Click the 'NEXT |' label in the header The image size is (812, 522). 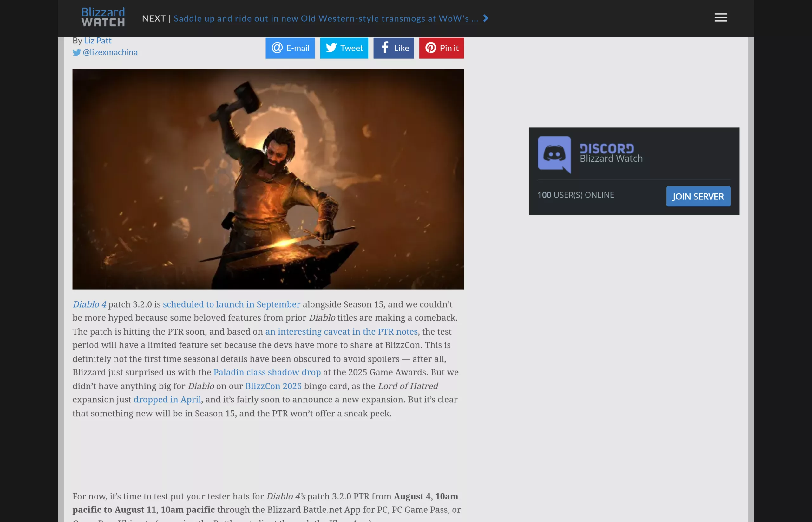pos(156,18)
